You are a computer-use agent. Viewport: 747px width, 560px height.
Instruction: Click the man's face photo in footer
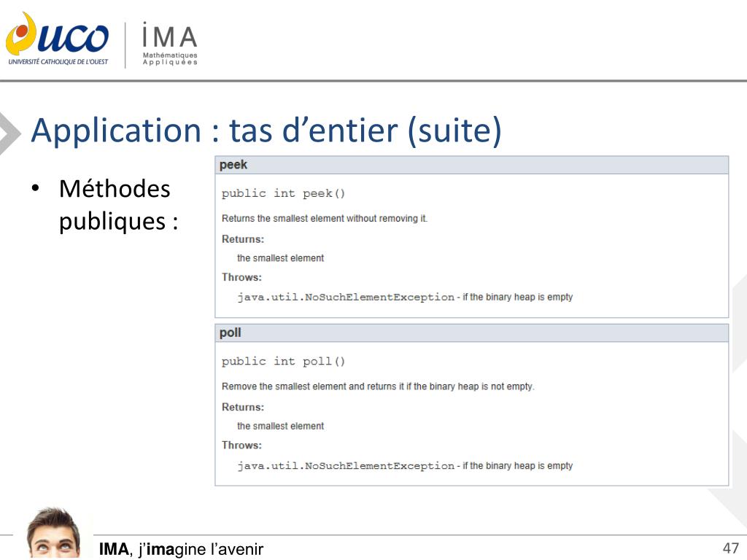tap(53, 533)
